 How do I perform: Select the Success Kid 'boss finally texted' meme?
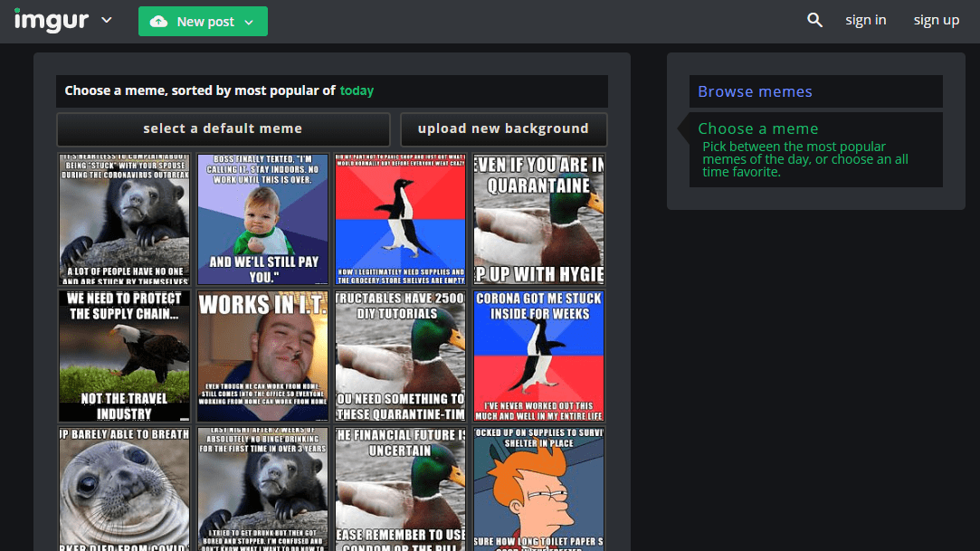pyautogui.click(x=262, y=219)
